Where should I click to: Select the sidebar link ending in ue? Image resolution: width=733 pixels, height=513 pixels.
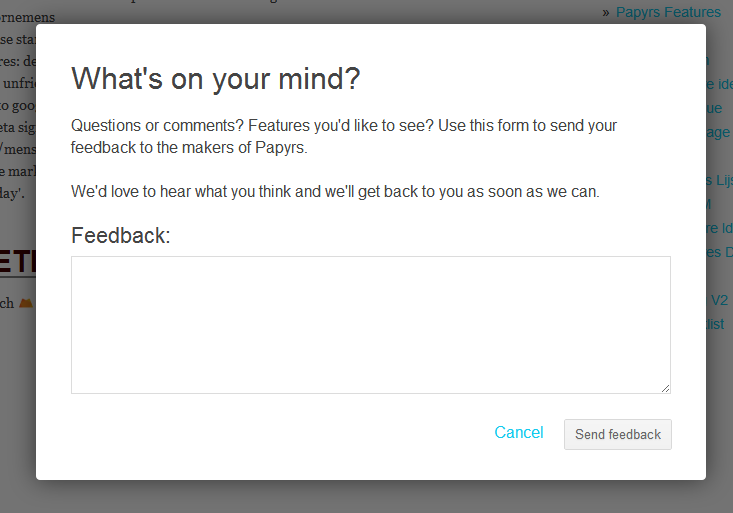click(714, 108)
